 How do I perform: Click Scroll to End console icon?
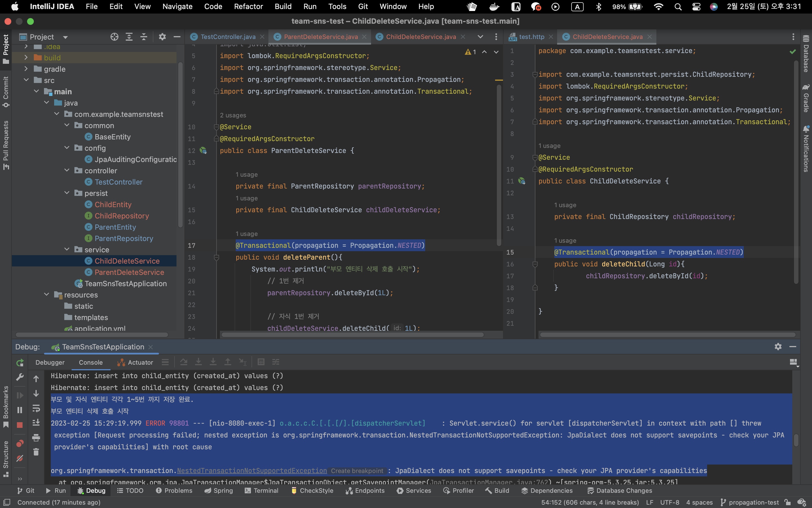click(36, 423)
